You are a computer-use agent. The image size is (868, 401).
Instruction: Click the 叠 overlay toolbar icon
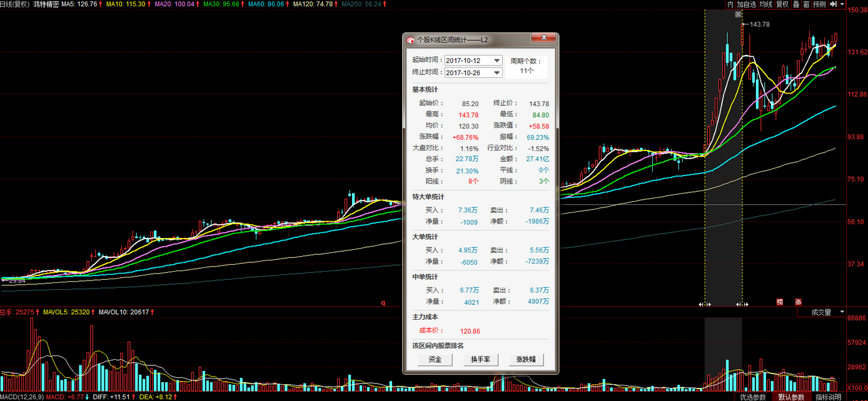pos(796,4)
